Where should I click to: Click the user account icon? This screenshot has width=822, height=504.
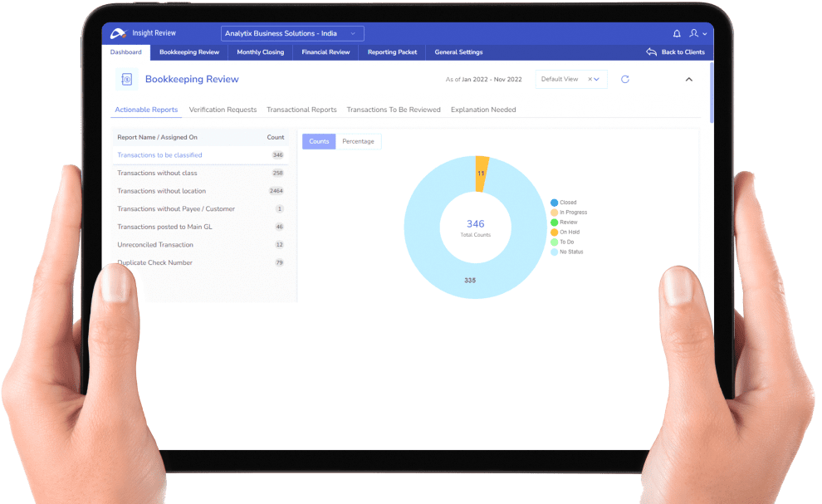click(696, 33)
